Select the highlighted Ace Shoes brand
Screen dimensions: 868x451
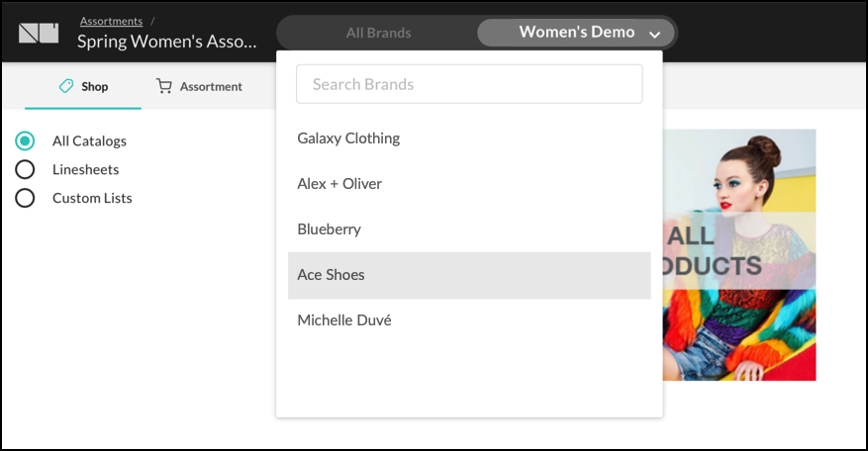click(469, 275)
